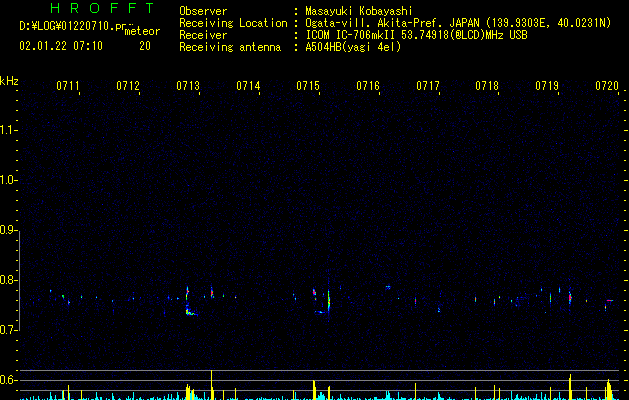This screenshot has width=629, height=400.
Task: Select the ICOM IC-706mkII receiver text
Action: coord(416,35)
